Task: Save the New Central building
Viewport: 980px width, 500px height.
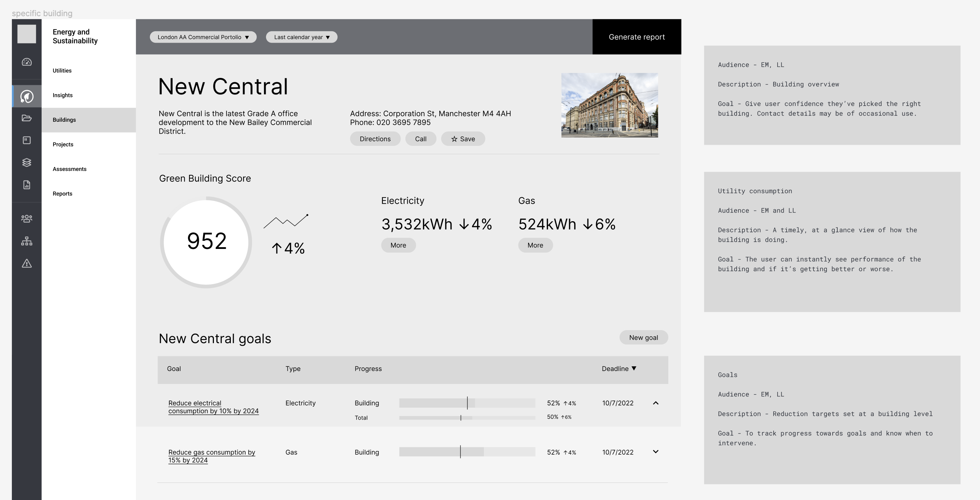Action: tap(463, 139)
